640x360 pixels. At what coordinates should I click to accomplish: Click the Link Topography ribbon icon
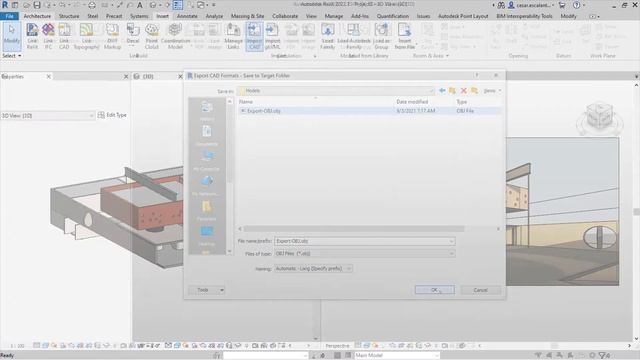pos(86,36)
